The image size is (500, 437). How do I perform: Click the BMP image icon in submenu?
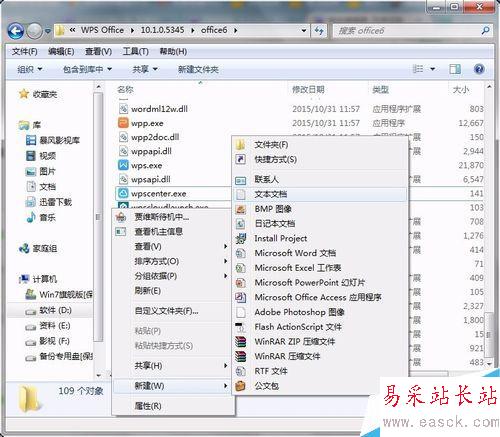(x=240, y=209)
